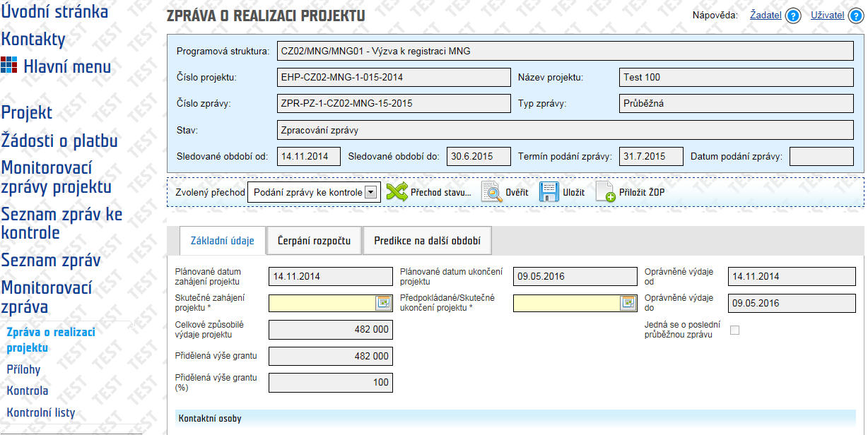The image size is (868, 435).
Task: Open Seznam zpráv ke kontrole
Action: [61, 223]
